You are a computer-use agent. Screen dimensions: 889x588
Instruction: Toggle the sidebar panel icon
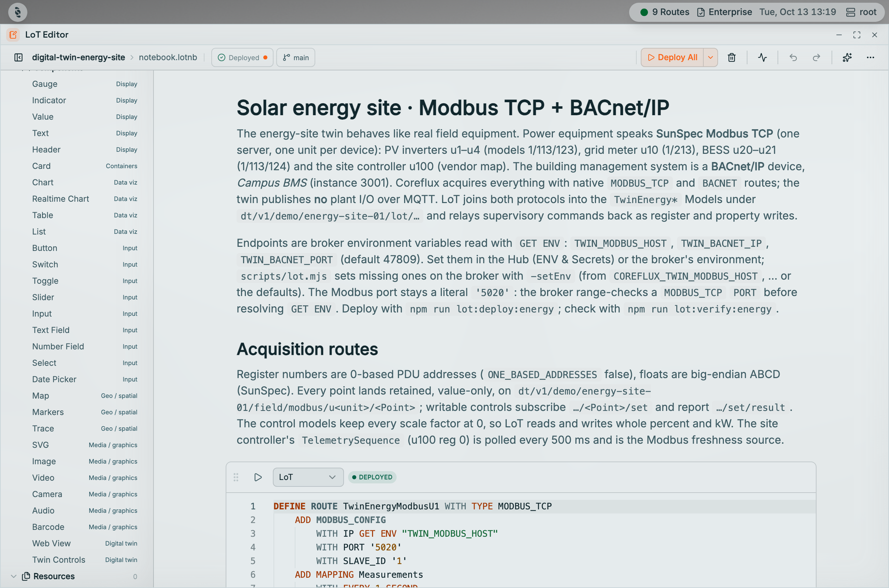[x=18, y=57]
